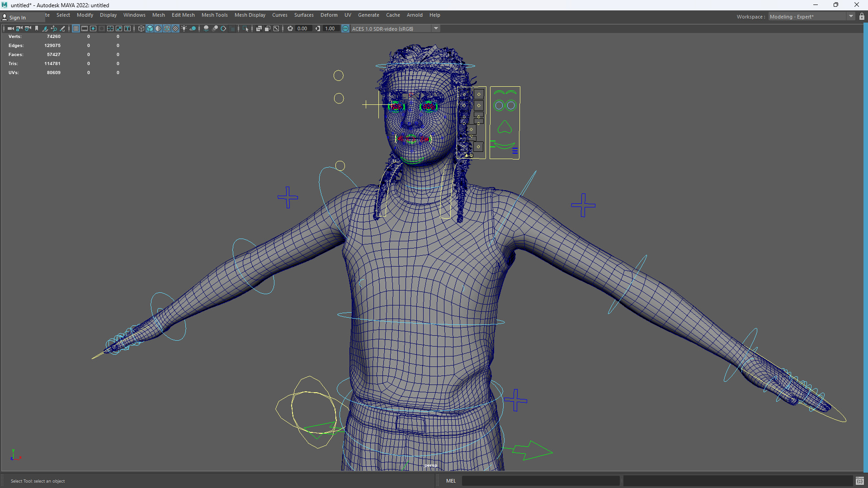The width and height of the screenshot is (868, 488).
Task: Toggle the viewport grid icon
Action: 76,28
